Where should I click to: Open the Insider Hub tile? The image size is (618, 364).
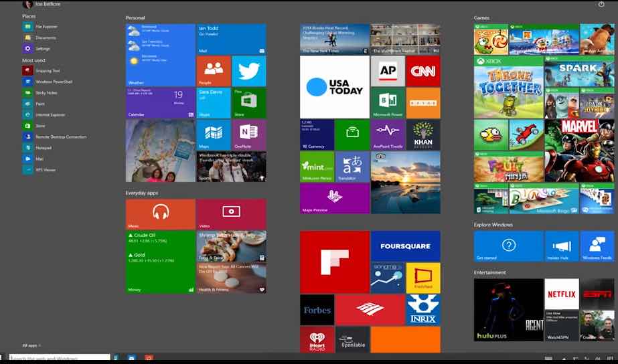562,246
